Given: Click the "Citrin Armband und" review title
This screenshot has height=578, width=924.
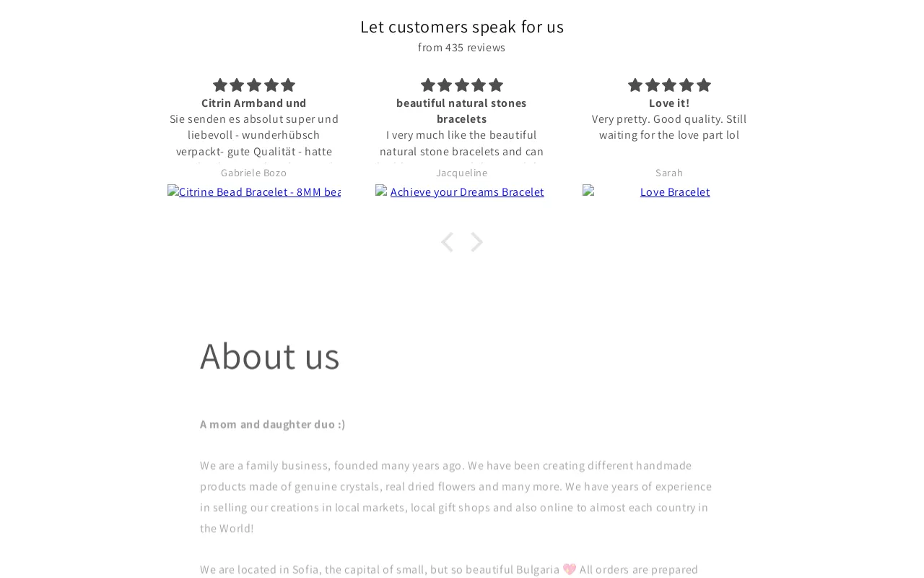Looking at the screenshot, I should click(254, 103).
